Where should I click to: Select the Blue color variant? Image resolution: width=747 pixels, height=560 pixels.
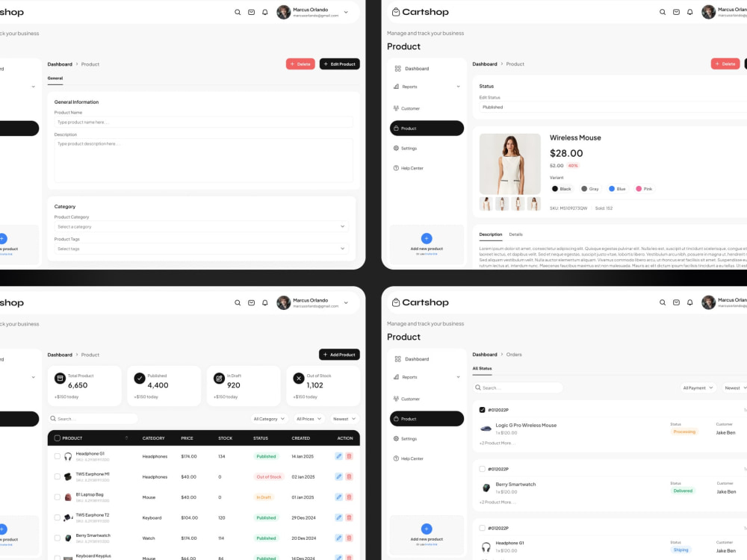(618, 189)
